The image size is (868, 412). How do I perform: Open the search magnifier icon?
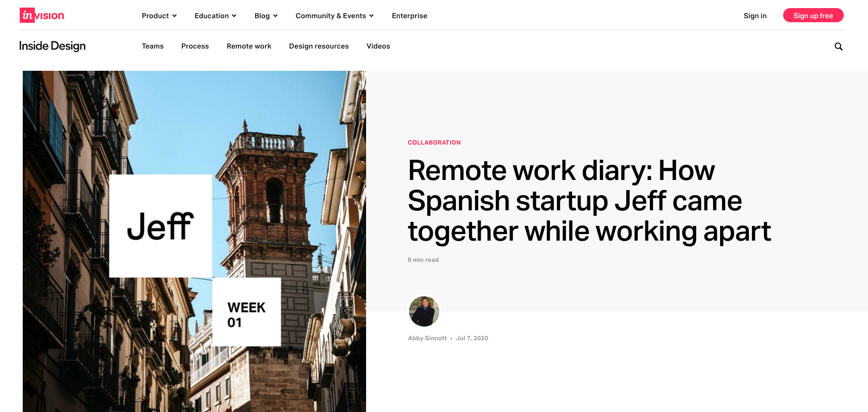(838, 47)
